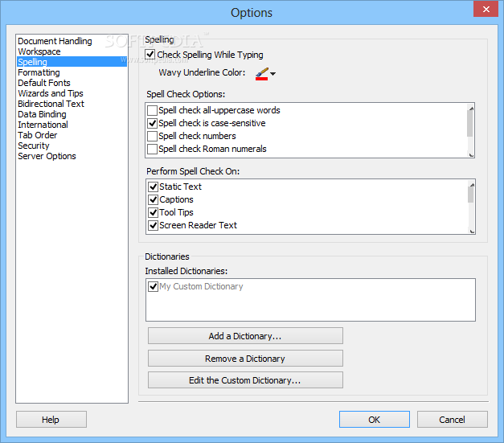The image size is (504, 443).
Task: Toggle Check Spelling While Typing checkbox
Action: click(150, 55)
